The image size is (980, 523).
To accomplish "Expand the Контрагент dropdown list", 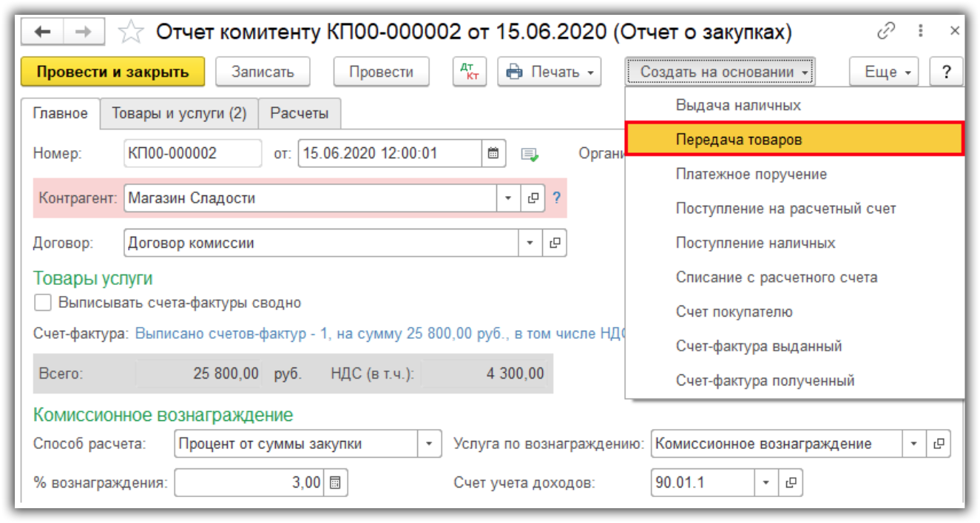I will 508,198.
